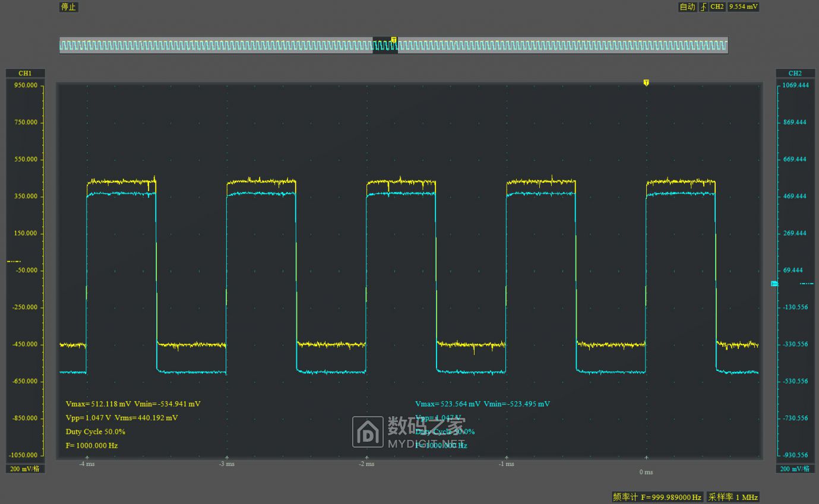Click the -4 ms time axis label
This screenshot has width=819, height=504.
click(87, 464)
